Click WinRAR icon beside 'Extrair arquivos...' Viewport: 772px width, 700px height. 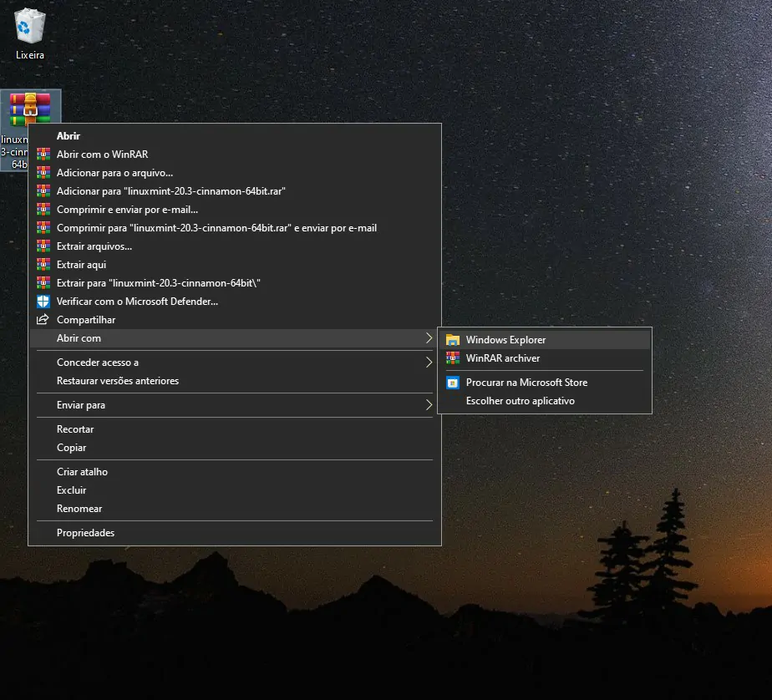tap(43, 246)
